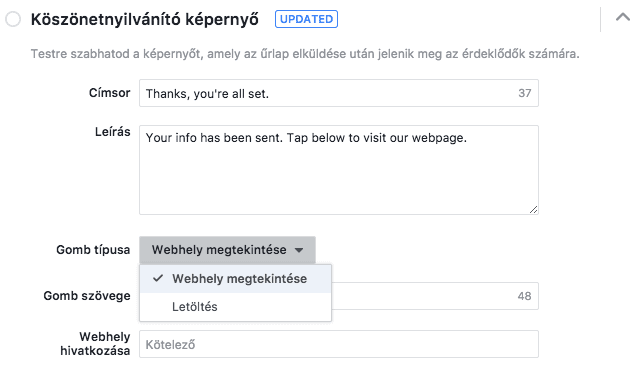Click the Leírás textarea resize handle

533,209
